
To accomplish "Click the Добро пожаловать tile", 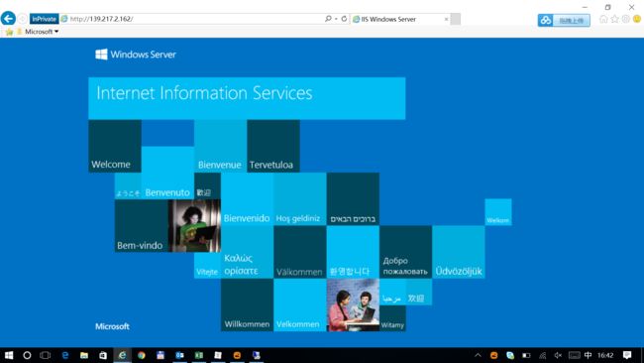I will tap(406, 252).
